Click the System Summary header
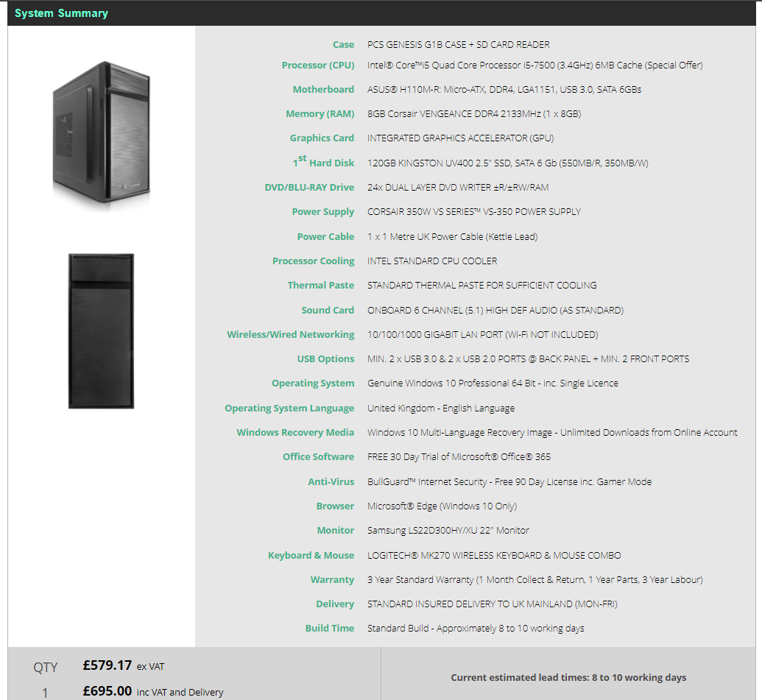 61,13
